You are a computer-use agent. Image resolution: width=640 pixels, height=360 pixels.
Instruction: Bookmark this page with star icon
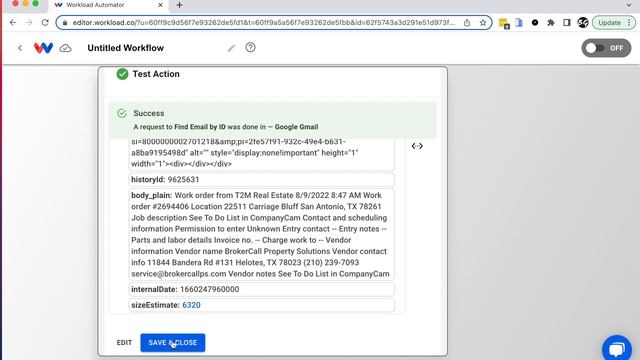click(x=483, y=23)
